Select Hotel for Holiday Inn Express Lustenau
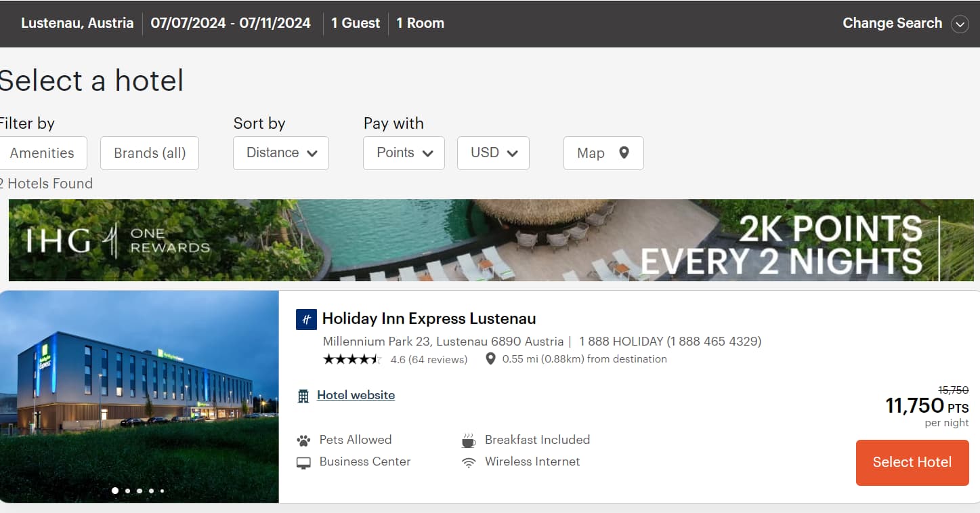980x513 pixels. coord(912,463)
